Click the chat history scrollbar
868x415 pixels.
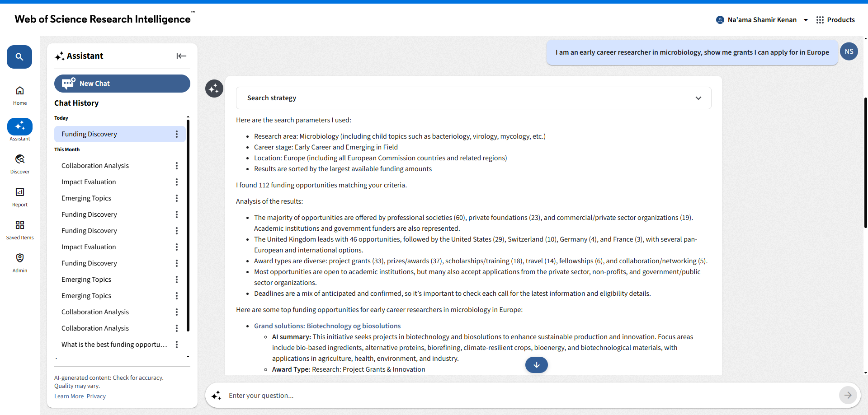188,226
